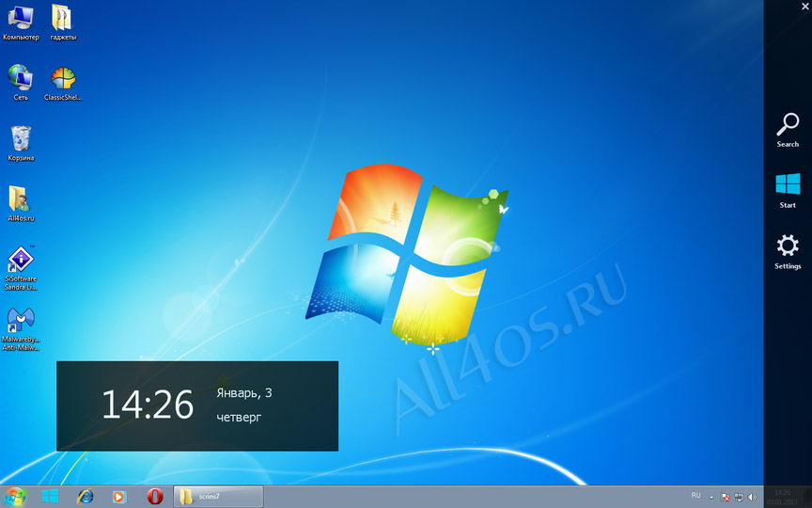Click the четверг weekday text
The height and width of the screenshot is (508, 812).
tap(239, 418)
